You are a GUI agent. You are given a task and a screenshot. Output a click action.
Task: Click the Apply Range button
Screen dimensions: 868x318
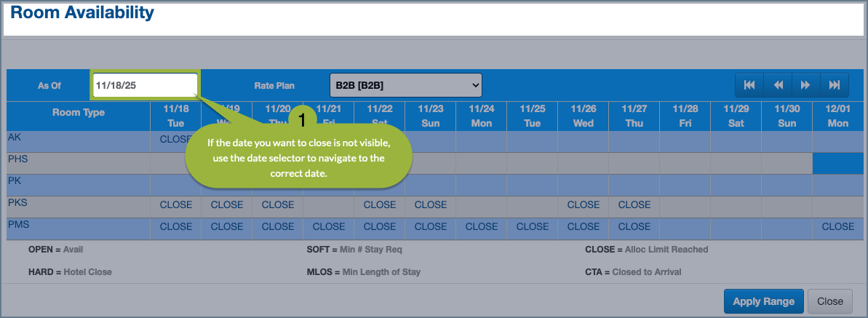763,301
